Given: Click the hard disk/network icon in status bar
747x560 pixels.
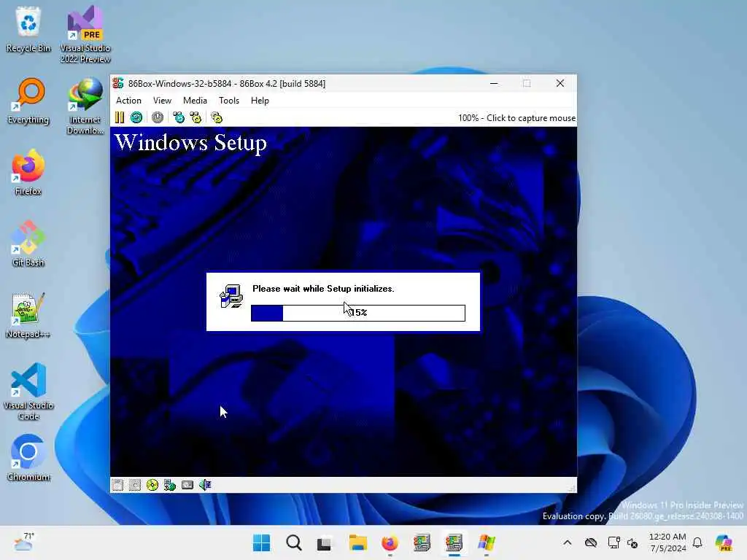Looking at the screenshot, I should pos(170,485).
